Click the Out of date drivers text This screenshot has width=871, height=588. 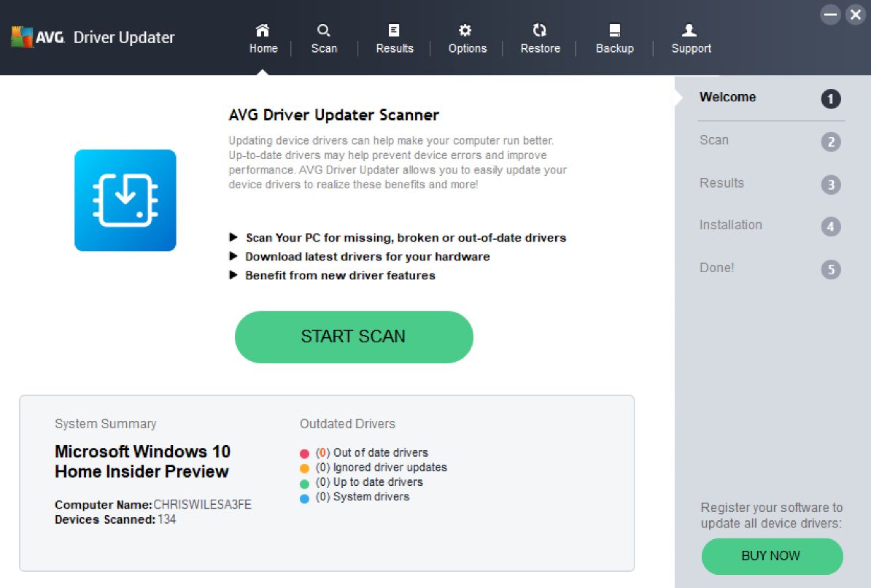372,453
